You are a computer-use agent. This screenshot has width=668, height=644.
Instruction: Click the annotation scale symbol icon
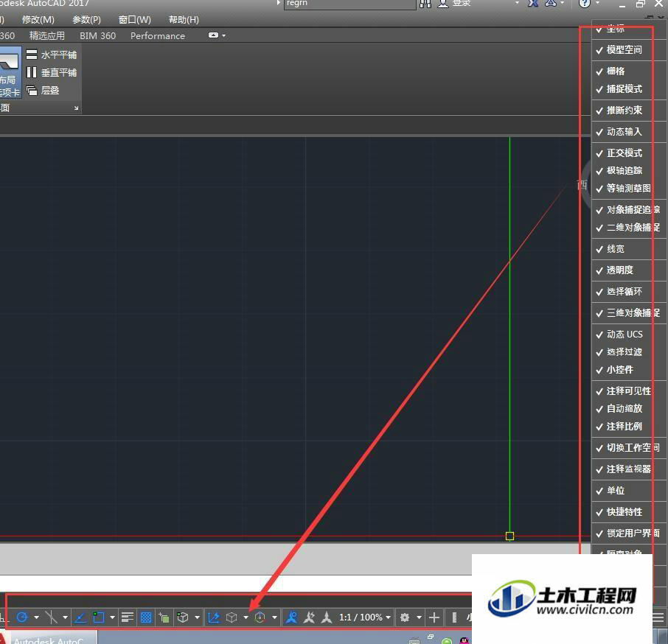point(327,617)
